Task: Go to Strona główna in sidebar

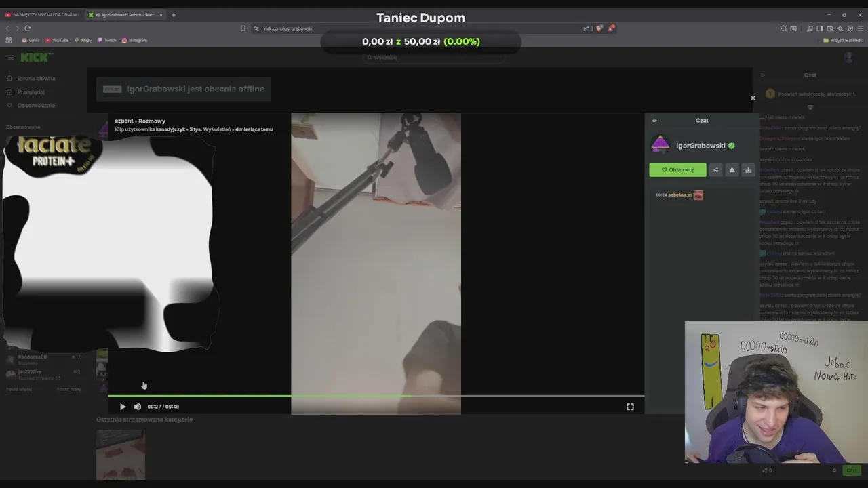Action: [31, 79]
